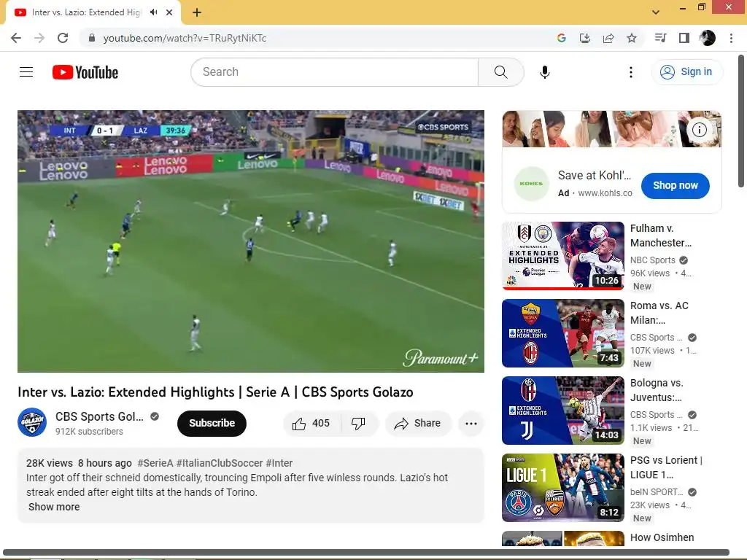Open ad info icon on Kohl's banner
747x560 pixels.
[x=699, y=130]
